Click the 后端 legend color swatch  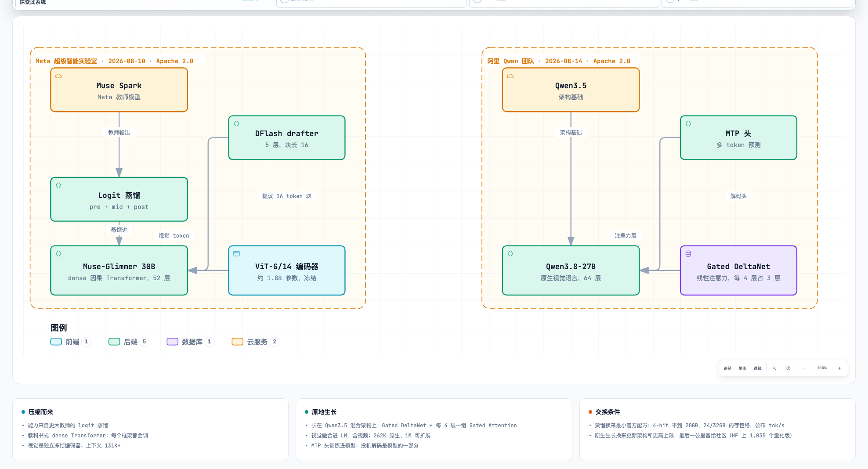[114, 342]
